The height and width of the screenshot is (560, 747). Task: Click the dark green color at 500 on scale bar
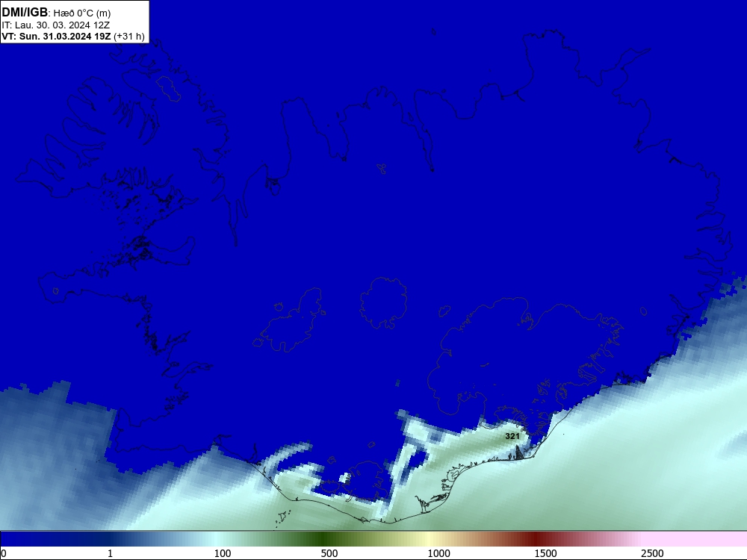pyautogui.click(x=323, y=538)
